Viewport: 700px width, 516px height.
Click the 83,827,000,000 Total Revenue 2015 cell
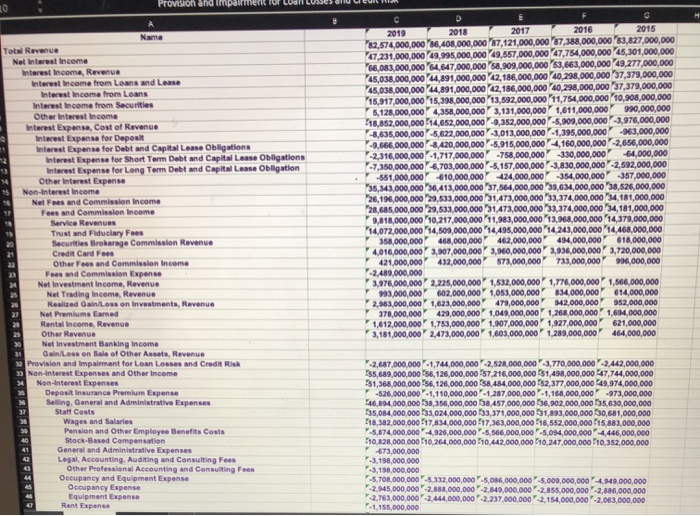pos(645,40)
